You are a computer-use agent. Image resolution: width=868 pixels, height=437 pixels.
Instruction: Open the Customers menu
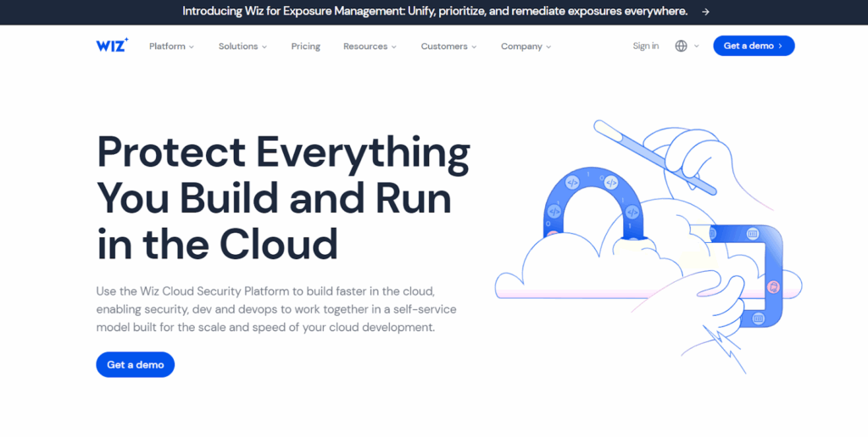pos(449,47)
